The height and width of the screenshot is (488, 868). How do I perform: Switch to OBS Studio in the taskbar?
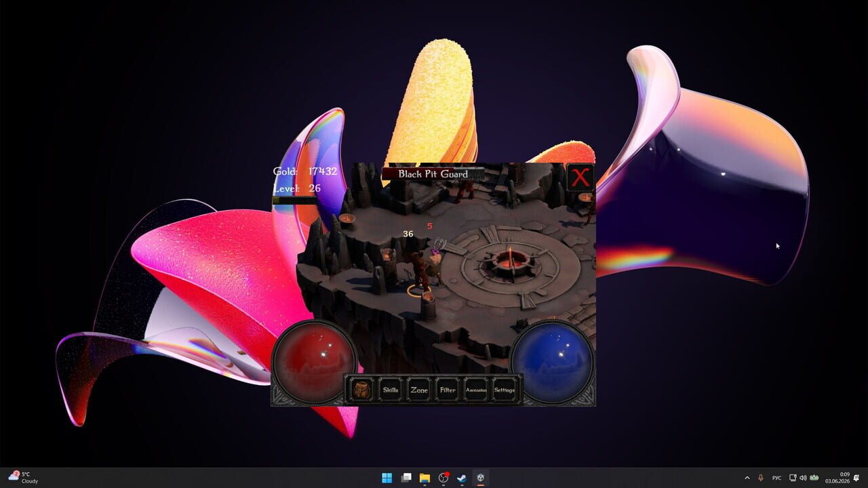coord(443,478)
